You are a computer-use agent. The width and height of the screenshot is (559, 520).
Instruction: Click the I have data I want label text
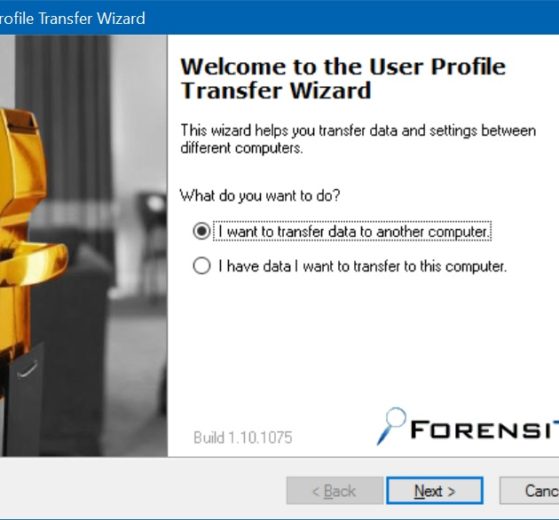362,266
